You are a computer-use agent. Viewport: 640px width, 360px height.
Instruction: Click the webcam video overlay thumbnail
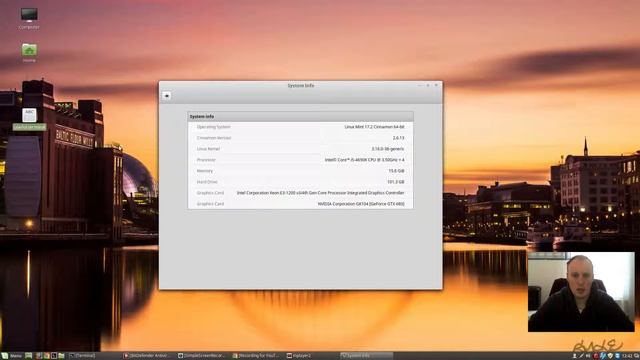[x=581, y=292]
